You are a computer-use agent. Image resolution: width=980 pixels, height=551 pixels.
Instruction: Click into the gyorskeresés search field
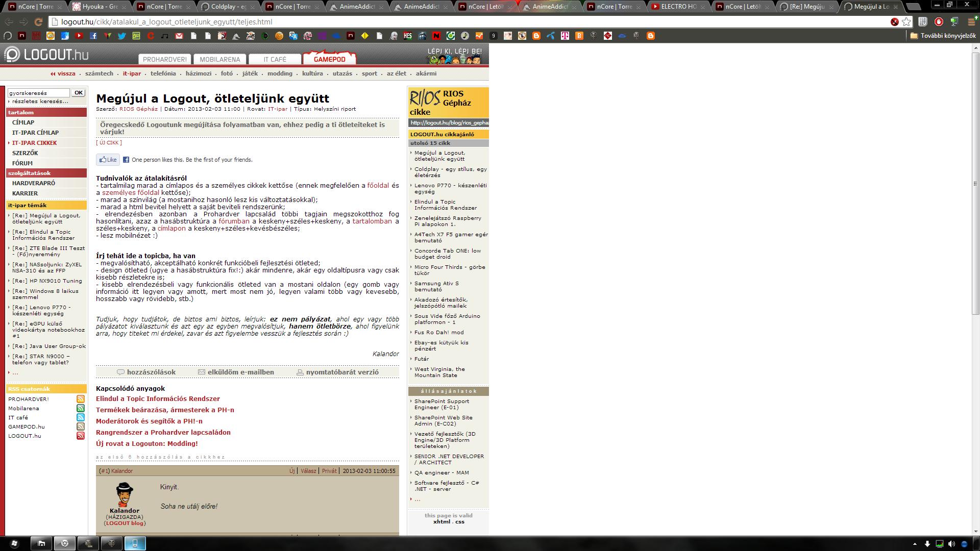coord(38,93)
